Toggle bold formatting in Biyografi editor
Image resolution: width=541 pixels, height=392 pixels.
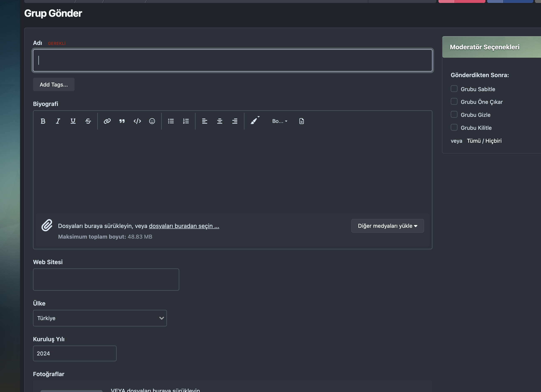pos(43,121)
